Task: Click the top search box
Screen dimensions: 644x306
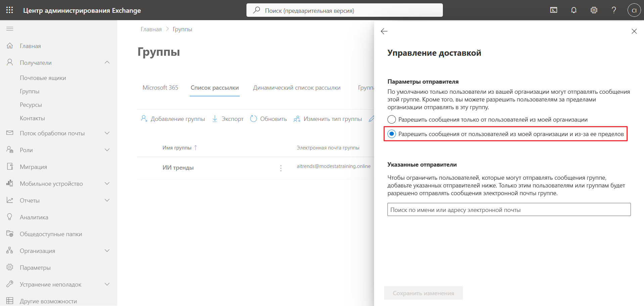Action: (344, 10)
